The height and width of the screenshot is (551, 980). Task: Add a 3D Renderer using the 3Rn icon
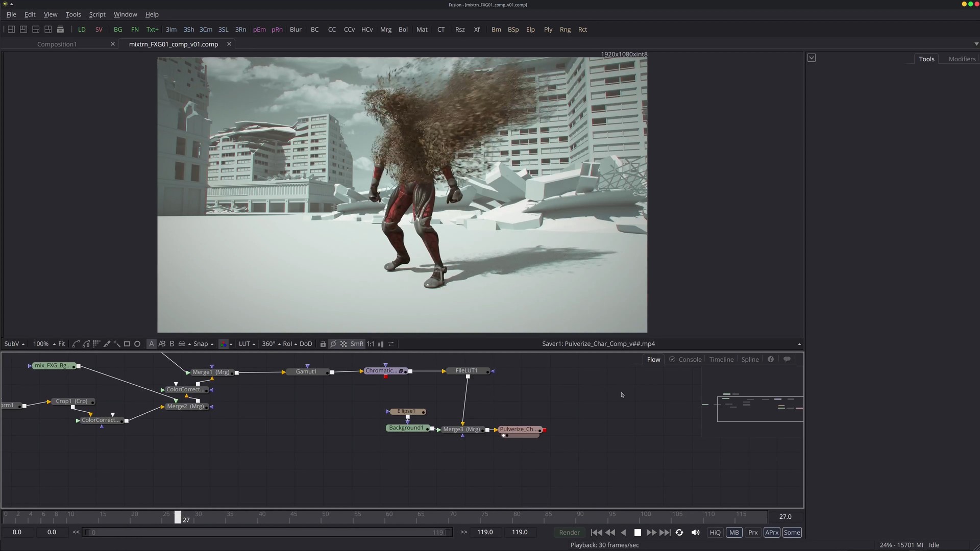pyautogui.click(x=240, y=29)
